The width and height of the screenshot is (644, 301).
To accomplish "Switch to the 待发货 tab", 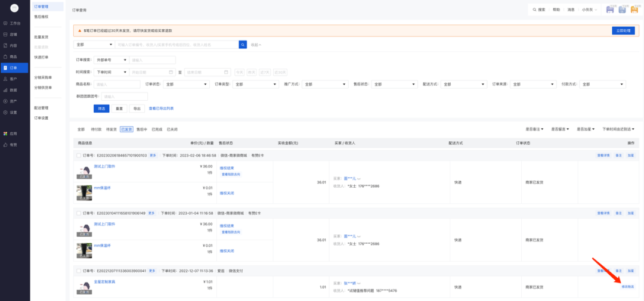I will click(x=111, y=129).
